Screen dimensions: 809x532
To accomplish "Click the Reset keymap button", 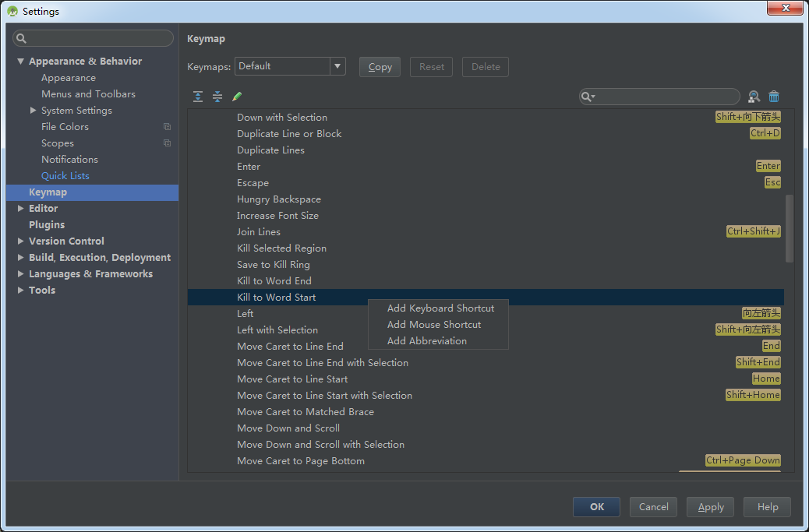I will pyautogui.click(x=431, y=67).
